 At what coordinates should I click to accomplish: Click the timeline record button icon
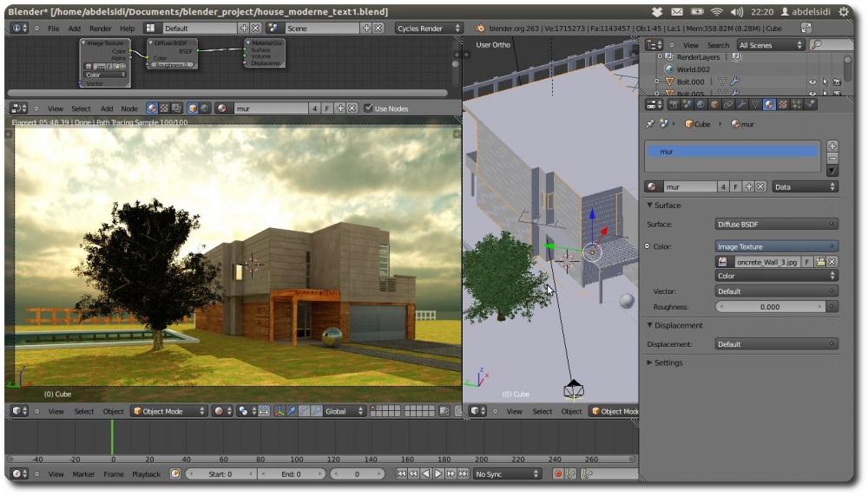(557, 474)
